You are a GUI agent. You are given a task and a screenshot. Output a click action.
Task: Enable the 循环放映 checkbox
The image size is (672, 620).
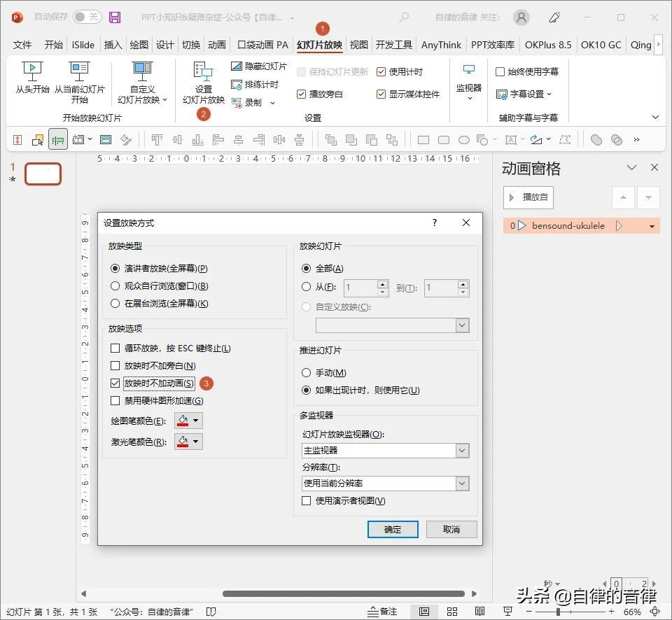tap(115, 348)
